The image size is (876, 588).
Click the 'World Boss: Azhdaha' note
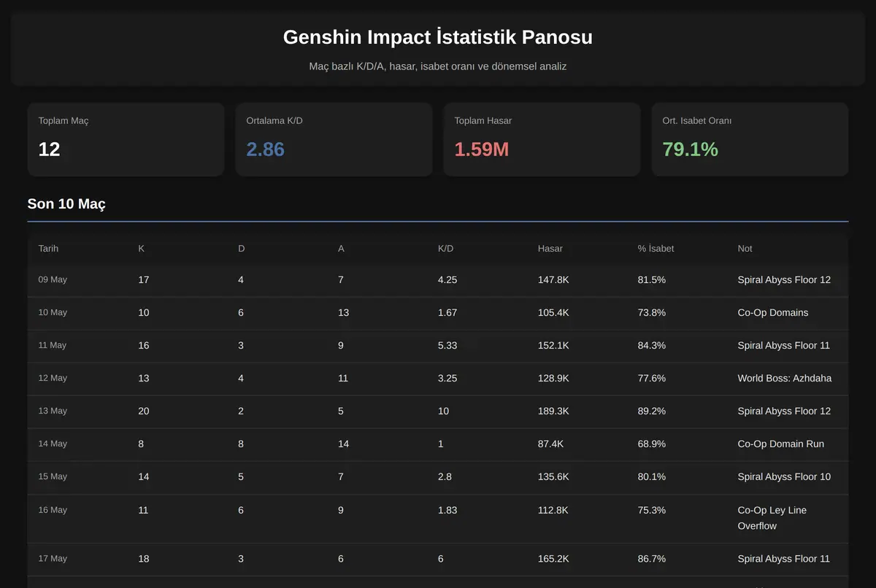785,378
